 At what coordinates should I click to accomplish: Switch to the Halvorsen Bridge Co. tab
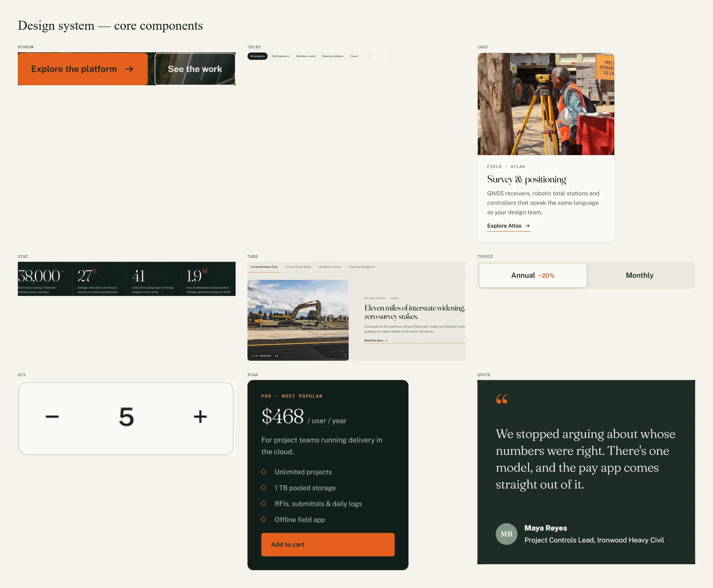pyautogui.click(x=362, y=267)
